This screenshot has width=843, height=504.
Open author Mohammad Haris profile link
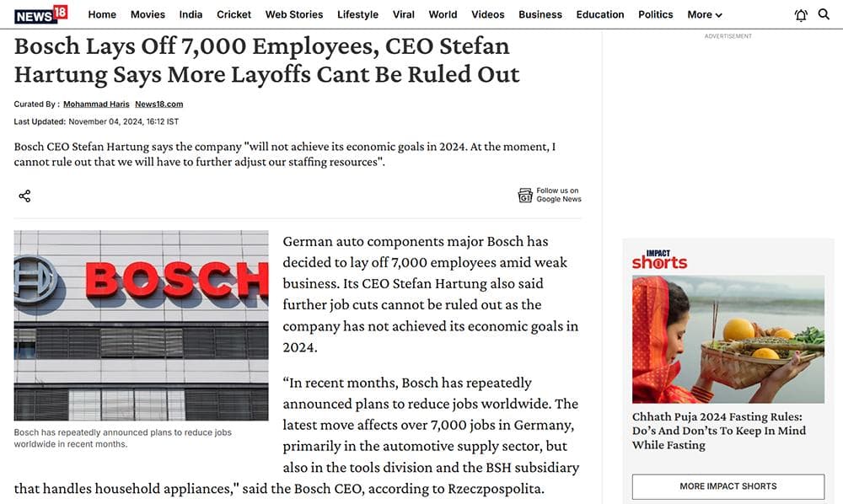coord(94,105)
